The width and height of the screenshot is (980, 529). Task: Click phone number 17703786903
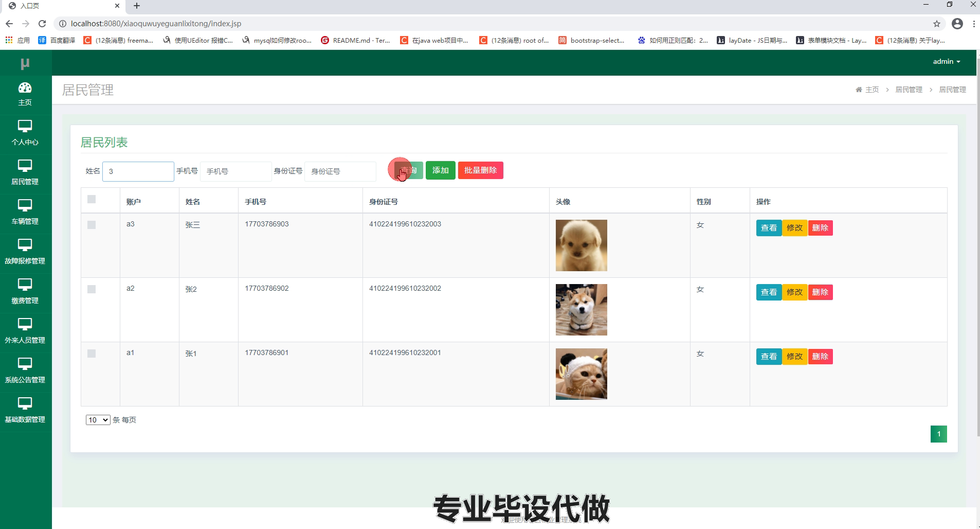coord(267,224)
